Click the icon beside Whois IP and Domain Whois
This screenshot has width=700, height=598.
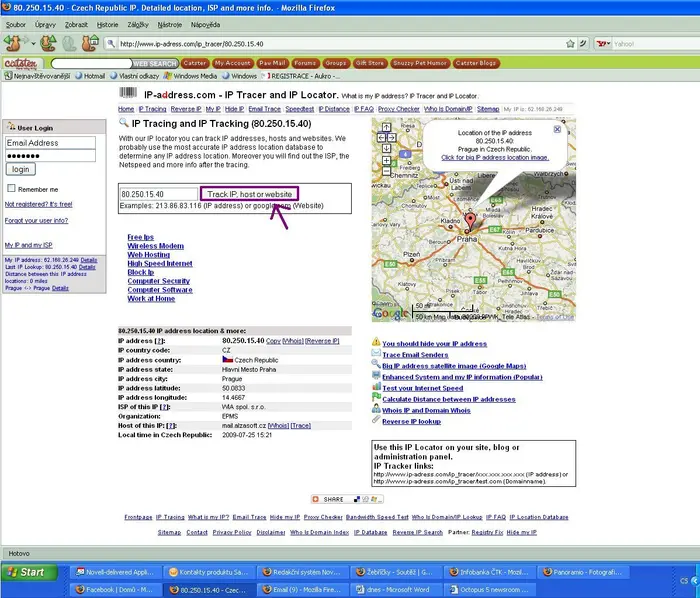(376, 409)
